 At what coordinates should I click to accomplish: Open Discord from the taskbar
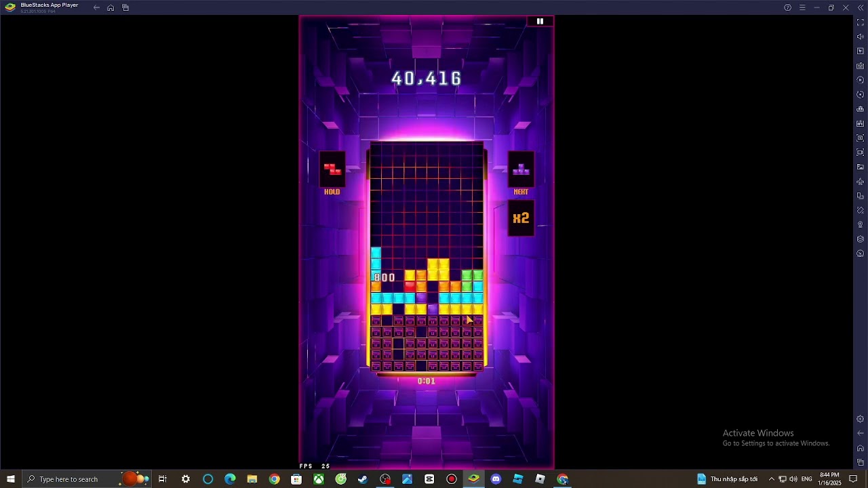(496, 479)
